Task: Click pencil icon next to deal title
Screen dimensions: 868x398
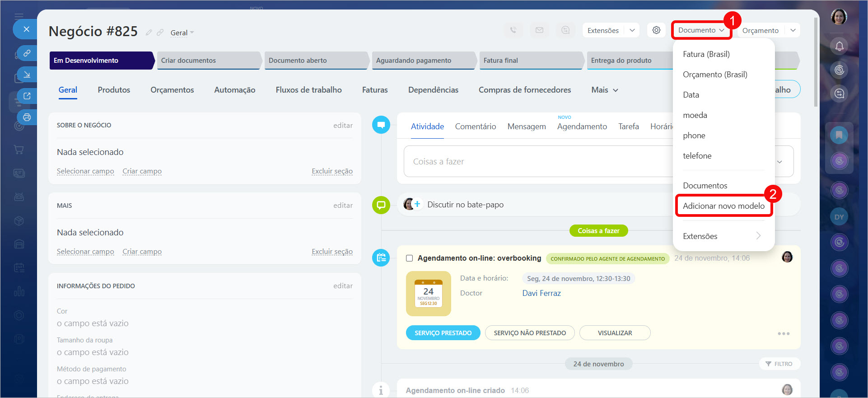Action: pyautogui.click(x=149, y=33)
